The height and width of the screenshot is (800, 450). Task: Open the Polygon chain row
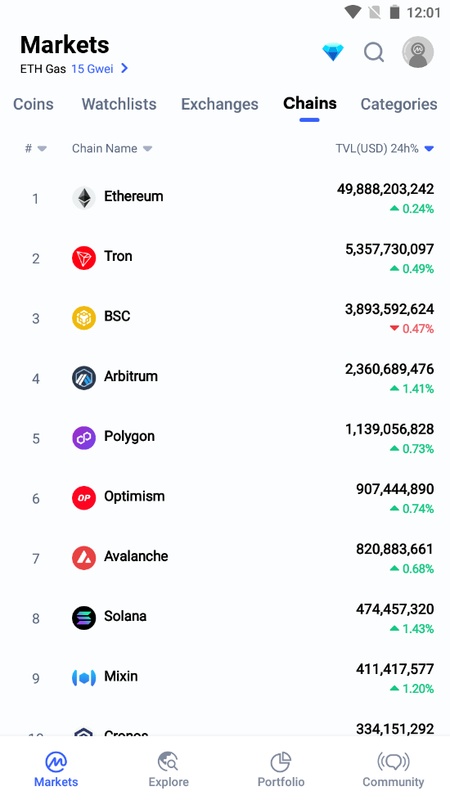pos(225,438)
